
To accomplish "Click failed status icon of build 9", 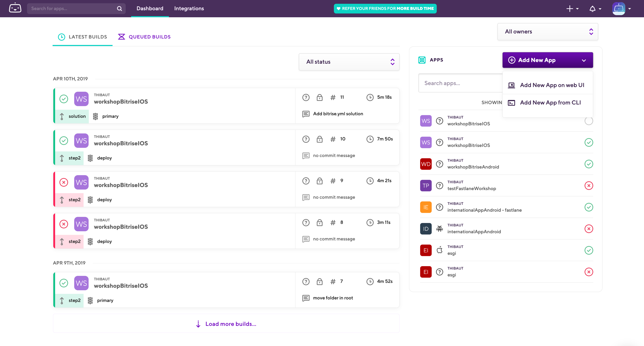I will (x=64, y=182).
